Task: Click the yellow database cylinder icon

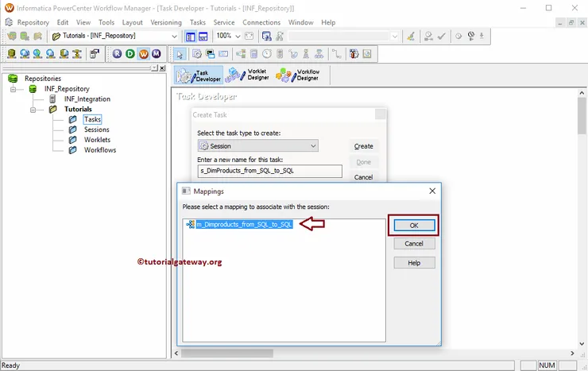Action: click(12, 54)
